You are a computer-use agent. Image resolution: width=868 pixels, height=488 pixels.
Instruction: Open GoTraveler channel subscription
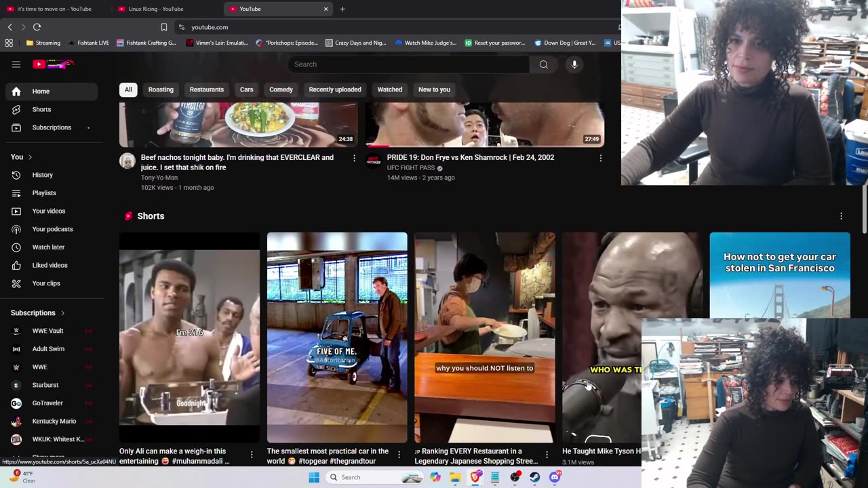coord(52,403)
